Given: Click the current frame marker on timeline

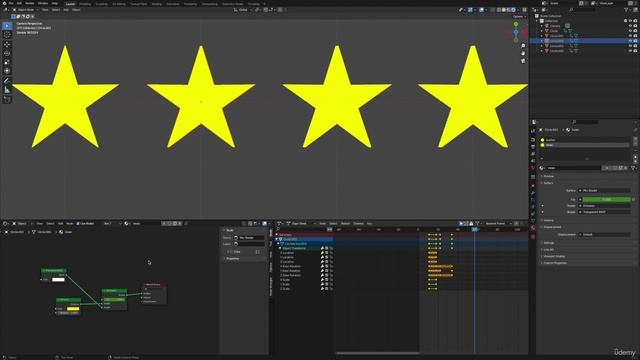Looking at the screenshot, I should click(474, 230).
